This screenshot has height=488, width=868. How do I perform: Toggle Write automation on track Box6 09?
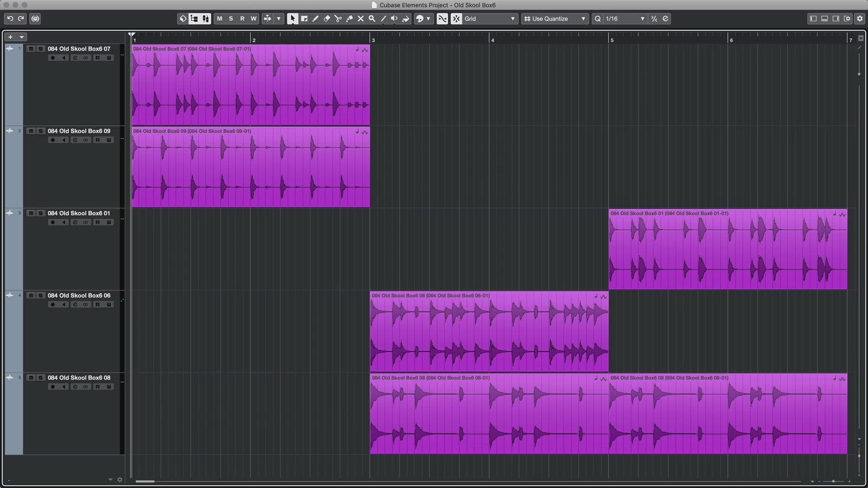click(x=108, y=140)
